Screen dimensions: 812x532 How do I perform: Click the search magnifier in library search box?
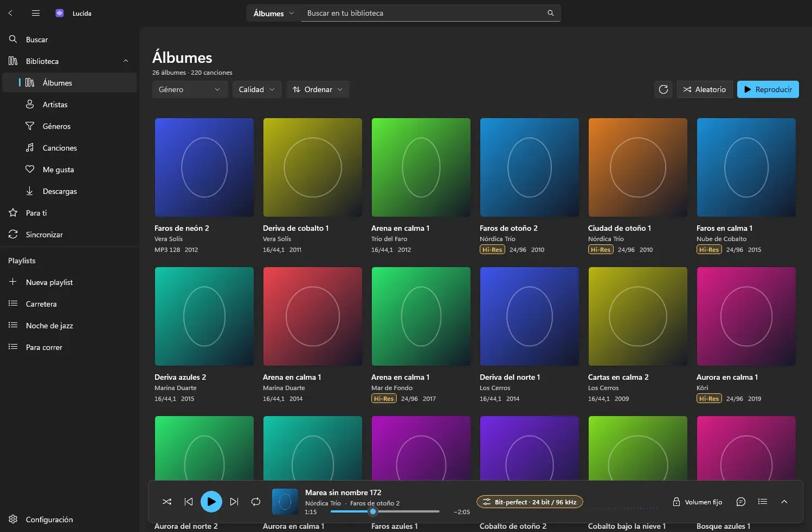tap(550, 13)
